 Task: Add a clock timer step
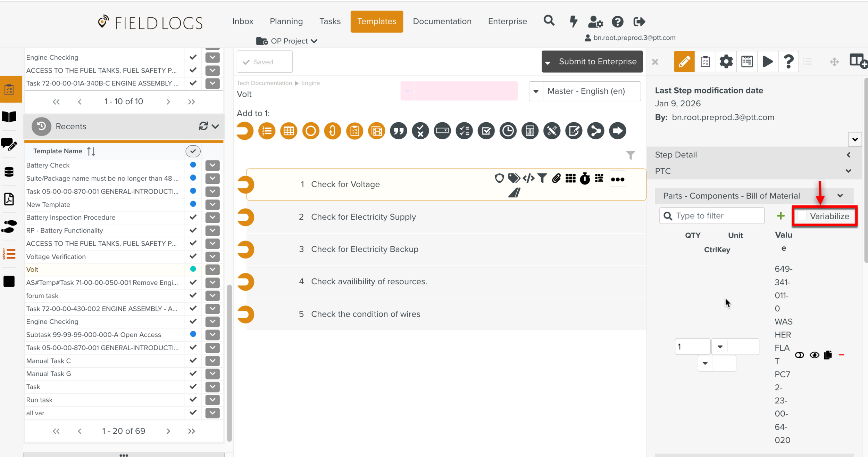(508, 131)
